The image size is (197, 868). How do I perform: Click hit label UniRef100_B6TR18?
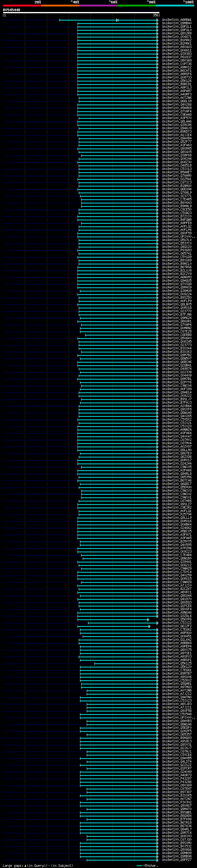(x=176, y=822)
